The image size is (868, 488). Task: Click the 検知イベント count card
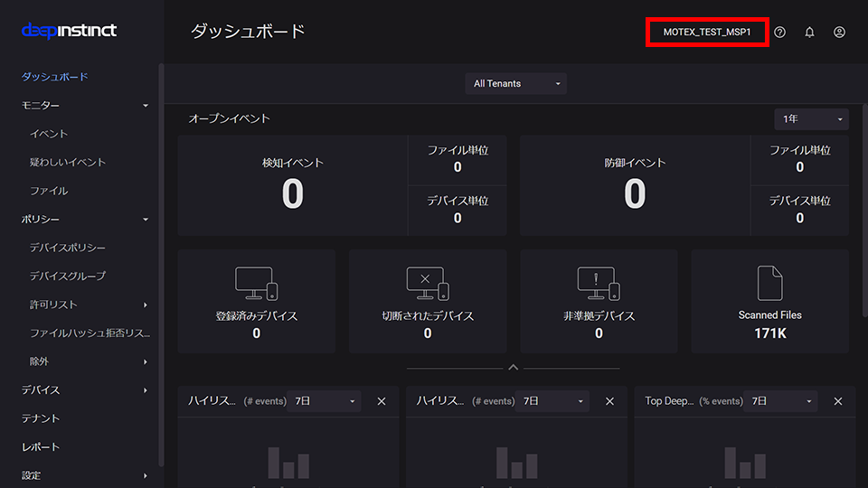coord(292,185)
